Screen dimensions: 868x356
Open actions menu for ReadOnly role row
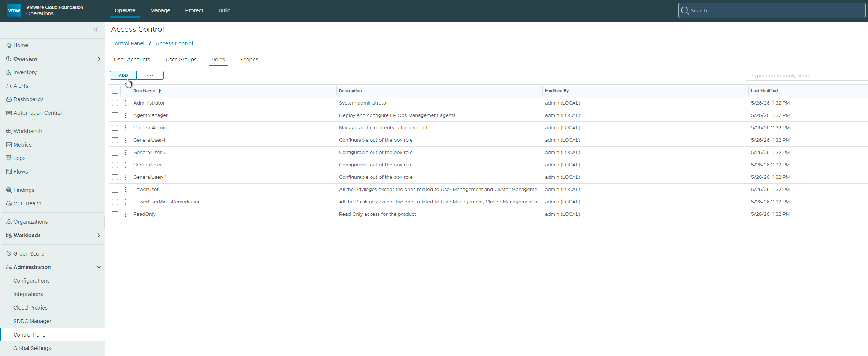click(x=126, y=214)
